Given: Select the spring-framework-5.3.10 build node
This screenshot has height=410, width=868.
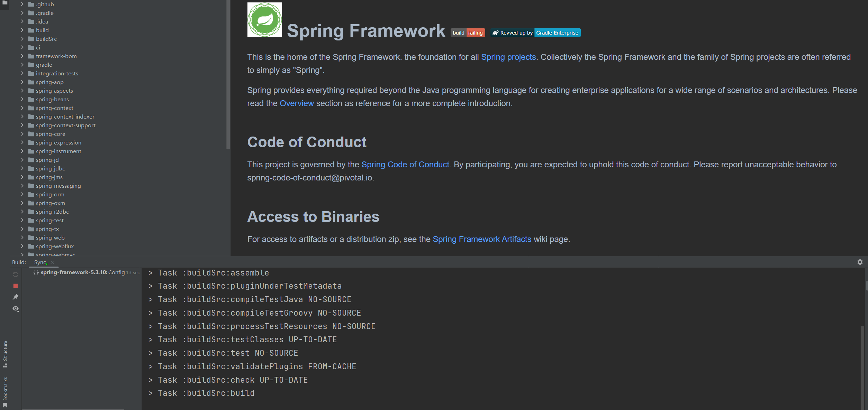Looking at the screenshot, I should (74, 272).
